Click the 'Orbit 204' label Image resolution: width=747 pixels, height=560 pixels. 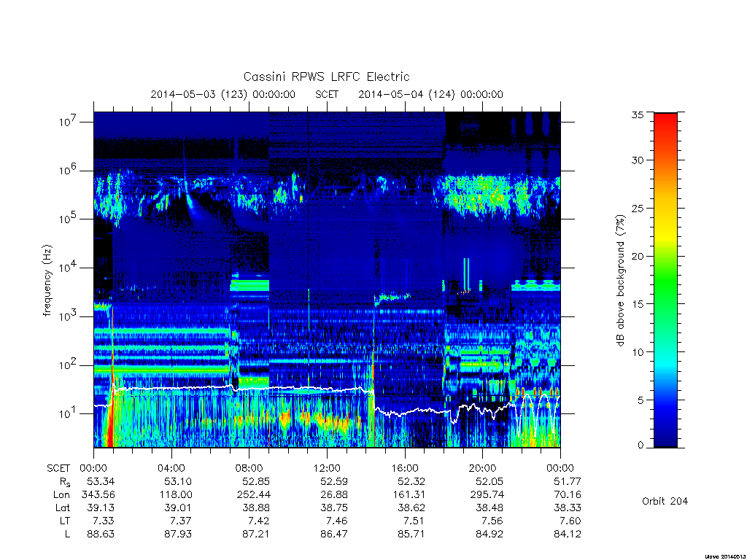[665, 501]
